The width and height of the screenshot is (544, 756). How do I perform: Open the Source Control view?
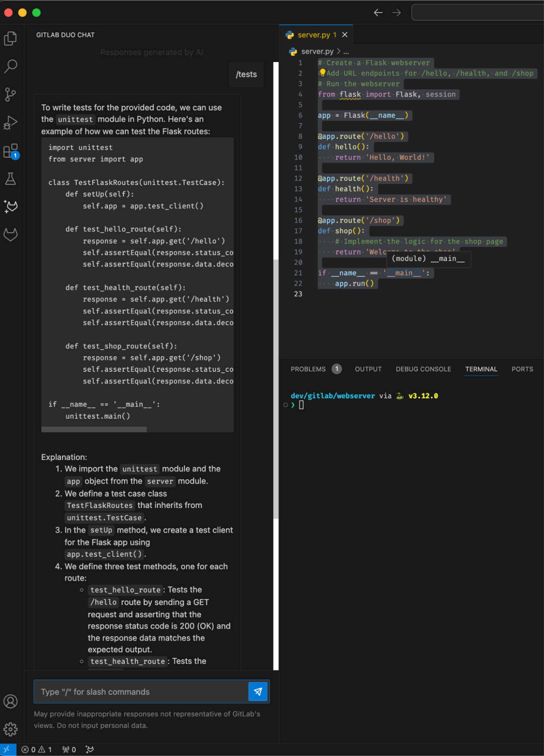click(11, 95)
